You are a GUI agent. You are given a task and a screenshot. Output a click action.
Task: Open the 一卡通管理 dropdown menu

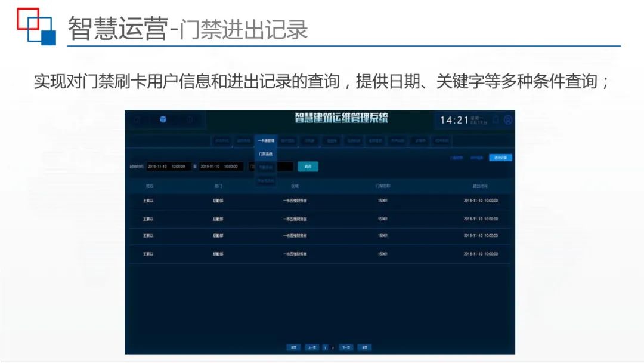pos(265,140)
